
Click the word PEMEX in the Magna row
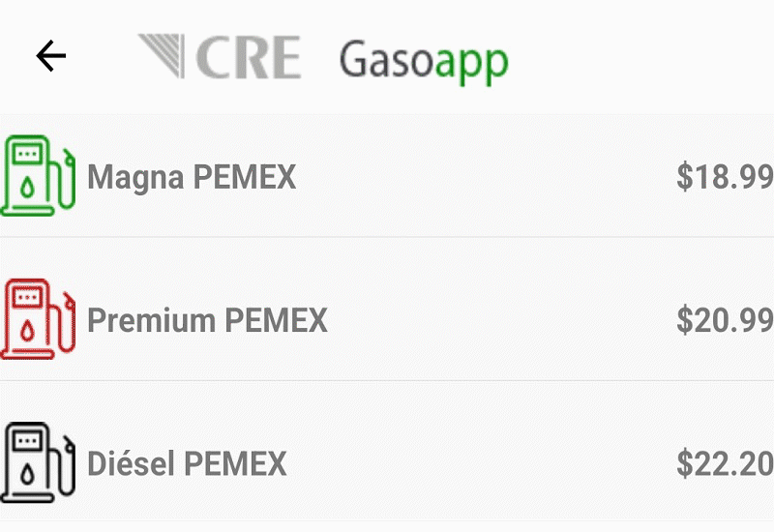click(x=244, y=177)
